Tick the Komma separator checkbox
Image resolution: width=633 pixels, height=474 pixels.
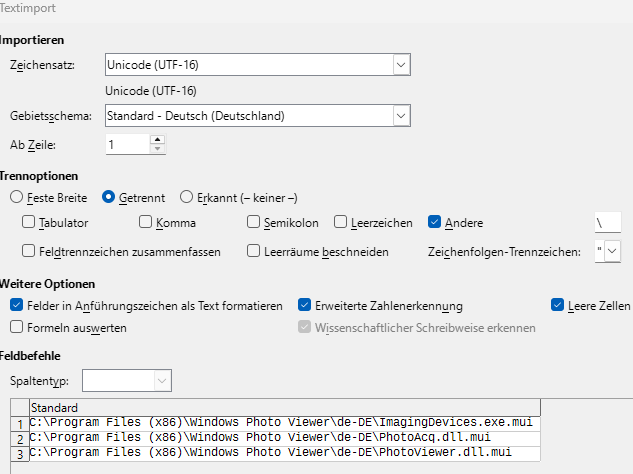(x=146, y=222)
